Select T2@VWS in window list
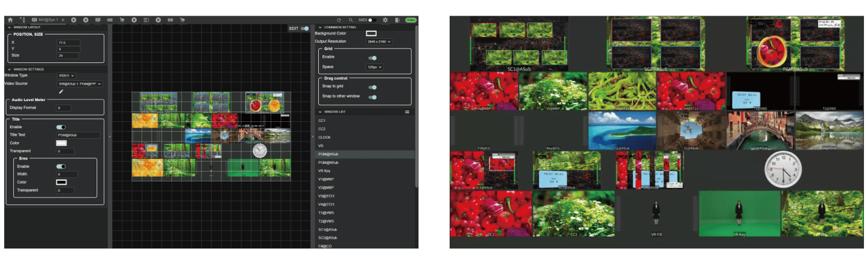This screenshot has width=868, height=264. (365, 221)
